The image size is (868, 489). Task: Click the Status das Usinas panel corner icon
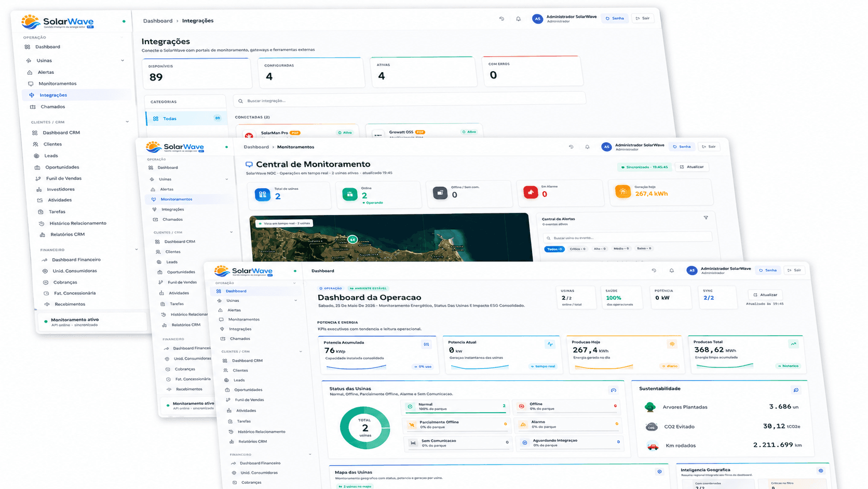pyautogui.click(x=613, y=390)
